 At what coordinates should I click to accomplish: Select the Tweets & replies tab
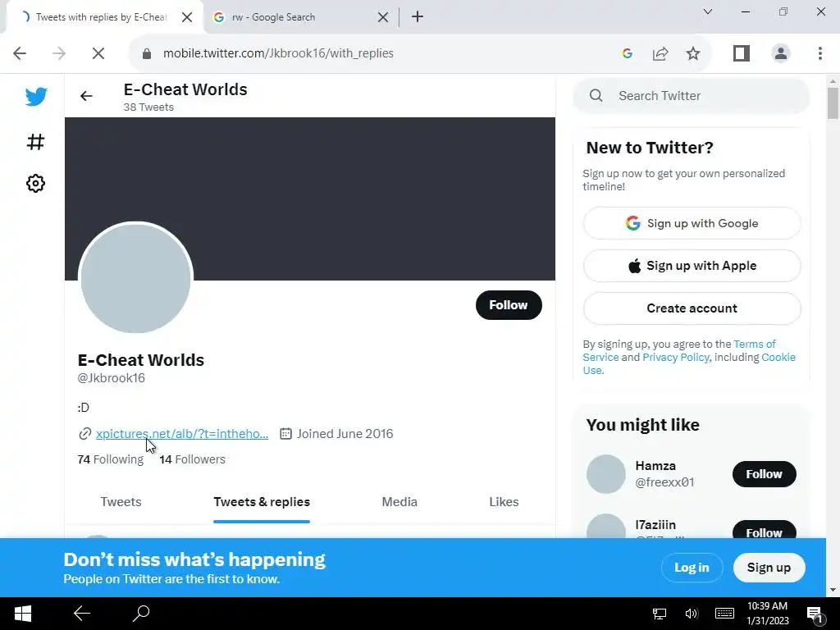click(262, 502)
